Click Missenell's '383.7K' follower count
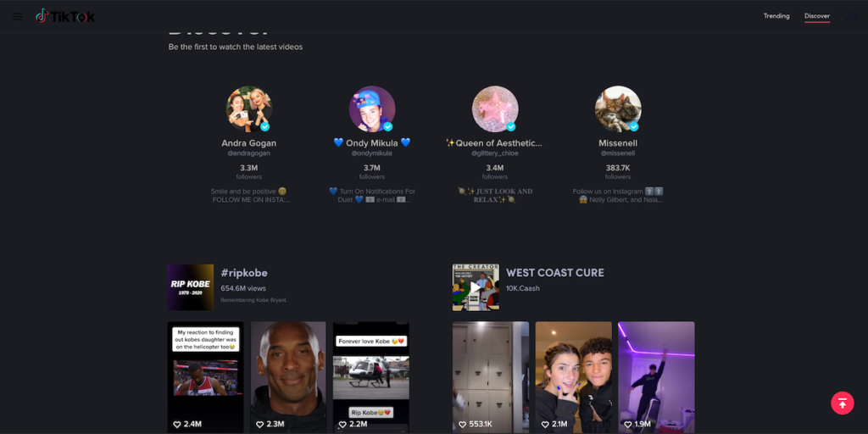The image size is (868, 434). click(x=618, y=168)
